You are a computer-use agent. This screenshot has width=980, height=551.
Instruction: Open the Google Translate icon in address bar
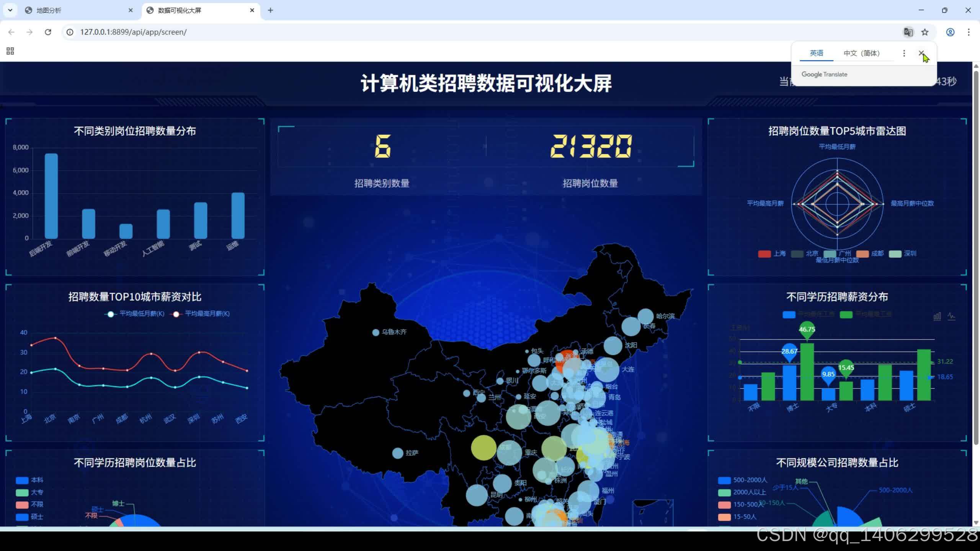tap(908, 32)
